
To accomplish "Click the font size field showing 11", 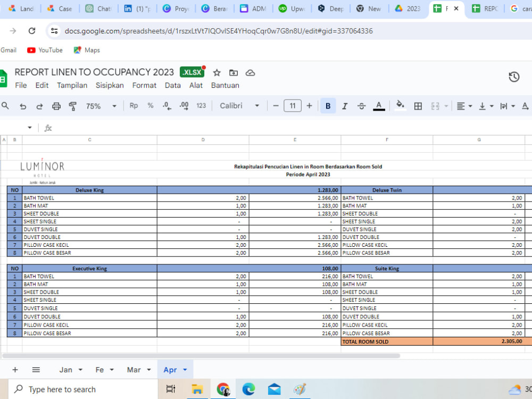I will [293, 106].
